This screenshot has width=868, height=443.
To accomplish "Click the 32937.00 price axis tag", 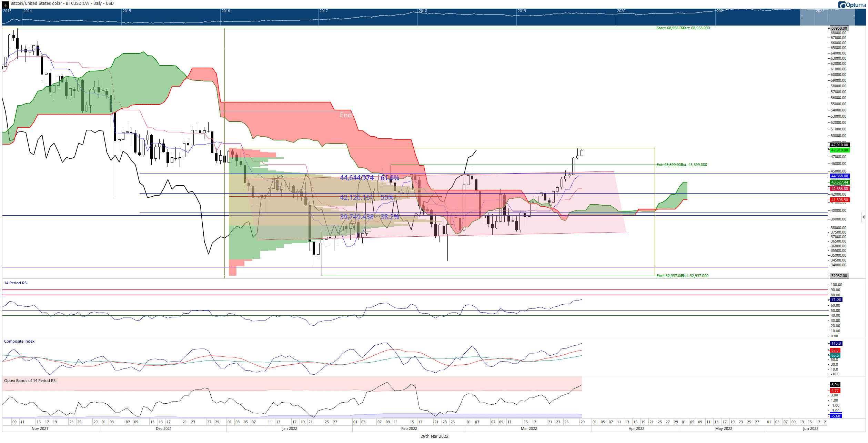I will (x=839, y=276).
